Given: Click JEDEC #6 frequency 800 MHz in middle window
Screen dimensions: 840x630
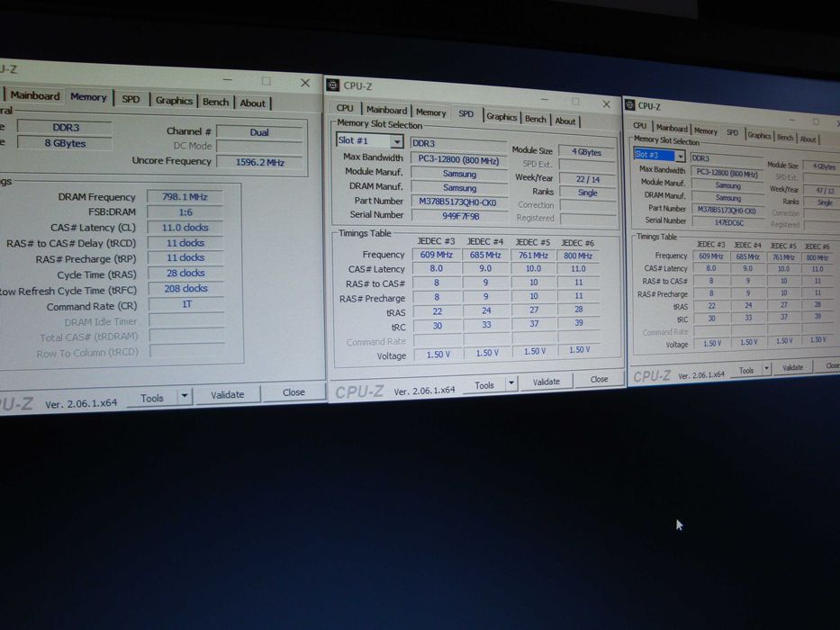Looking at the screenshot, I should click(577, 256).
